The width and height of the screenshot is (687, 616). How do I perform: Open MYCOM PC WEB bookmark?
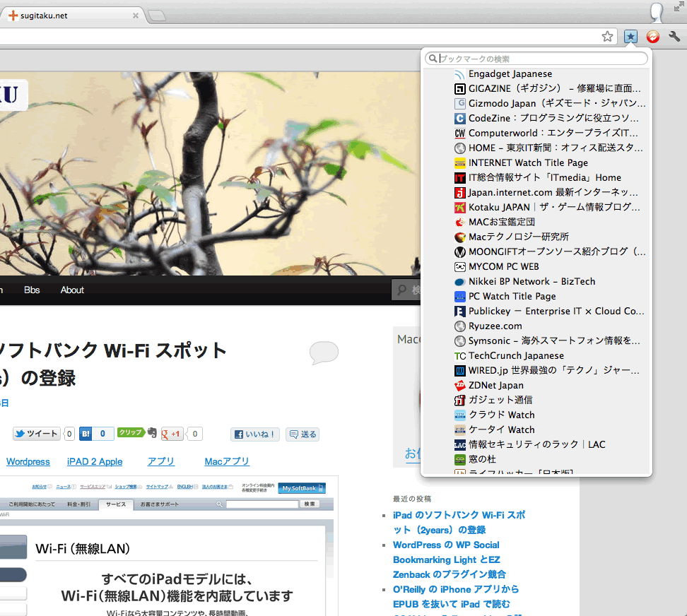pos(536,266)
